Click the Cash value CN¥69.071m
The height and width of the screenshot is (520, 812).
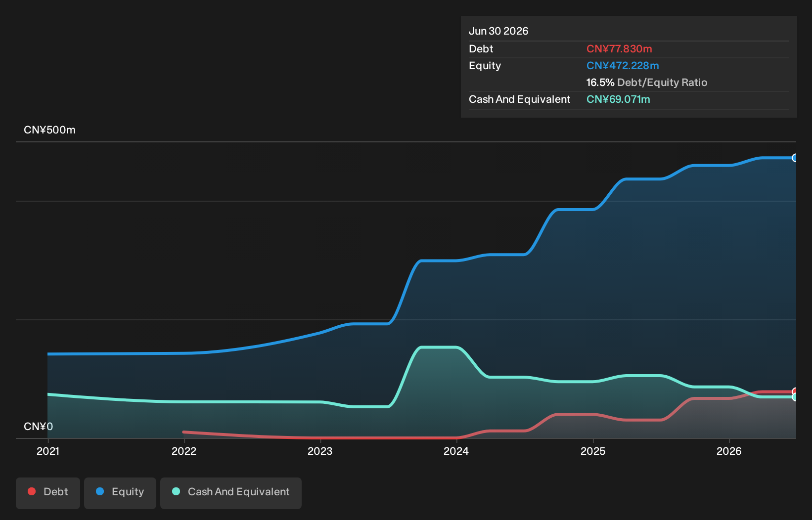pos(618,99)
